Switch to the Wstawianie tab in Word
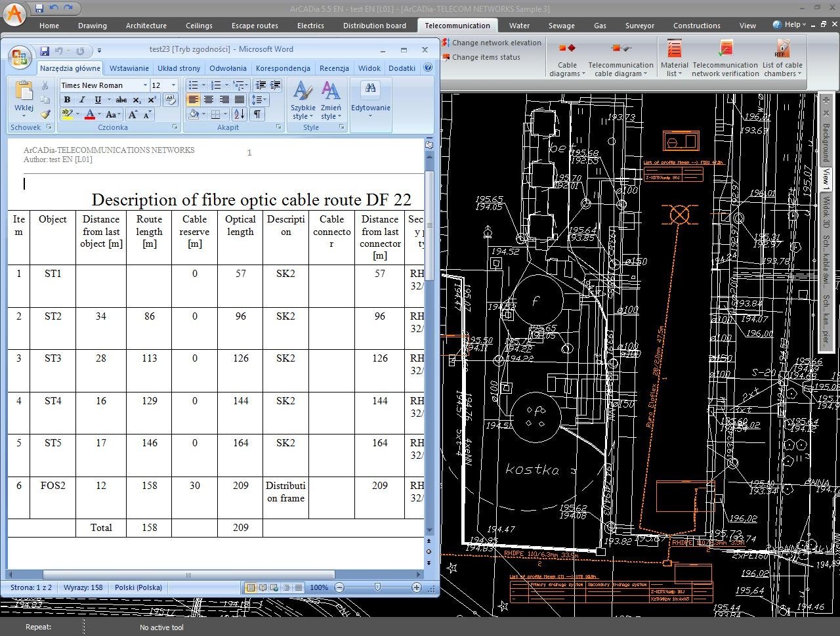840x636 pixels. pyautogui.click(x=129, y=68)
